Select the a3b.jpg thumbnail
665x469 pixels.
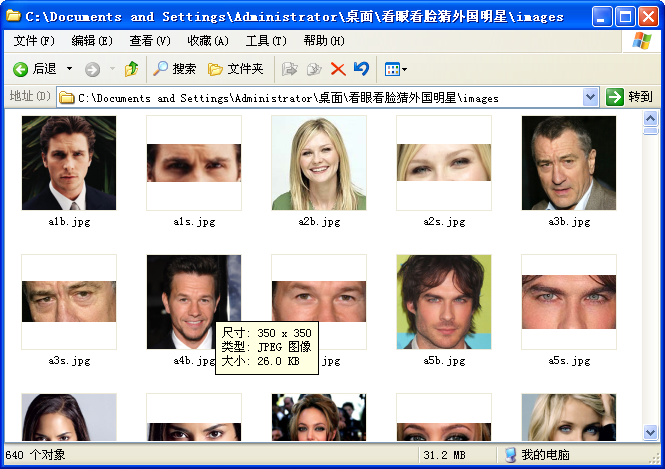(x=569, y=163)
